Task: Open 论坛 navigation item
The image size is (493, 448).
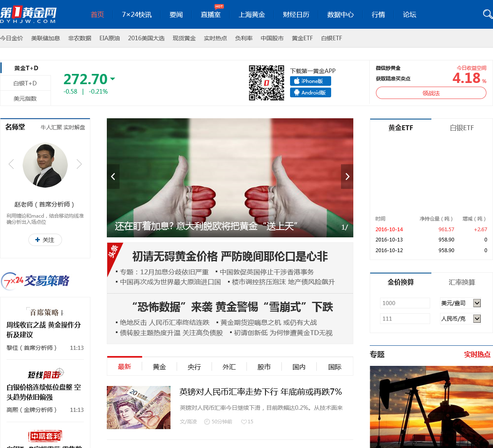Action: [x=410, y=14]
